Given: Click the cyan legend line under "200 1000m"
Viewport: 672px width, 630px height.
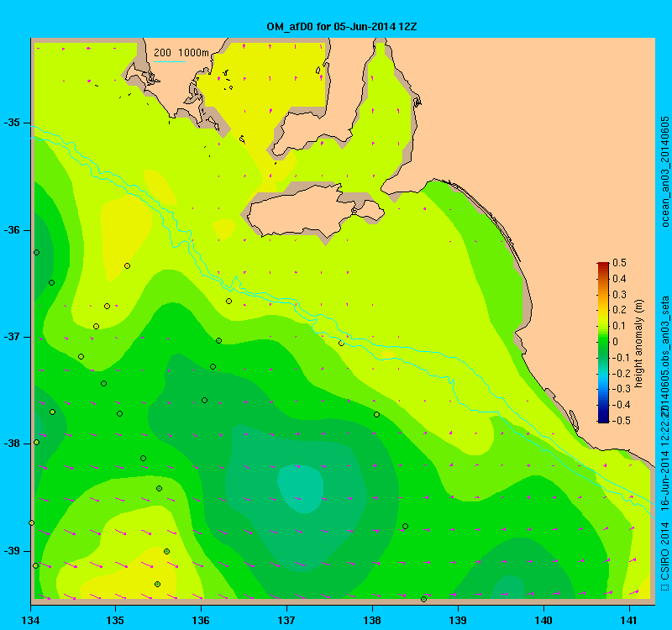Looking at the screenshot, I should [x=170, y=61].
